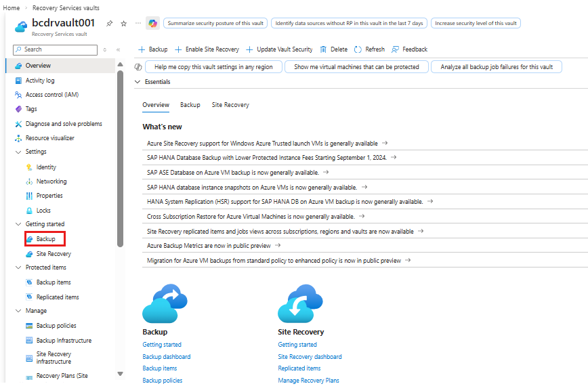Collapse the Essentials section
The image size is (588, 386).
(138, 82)
